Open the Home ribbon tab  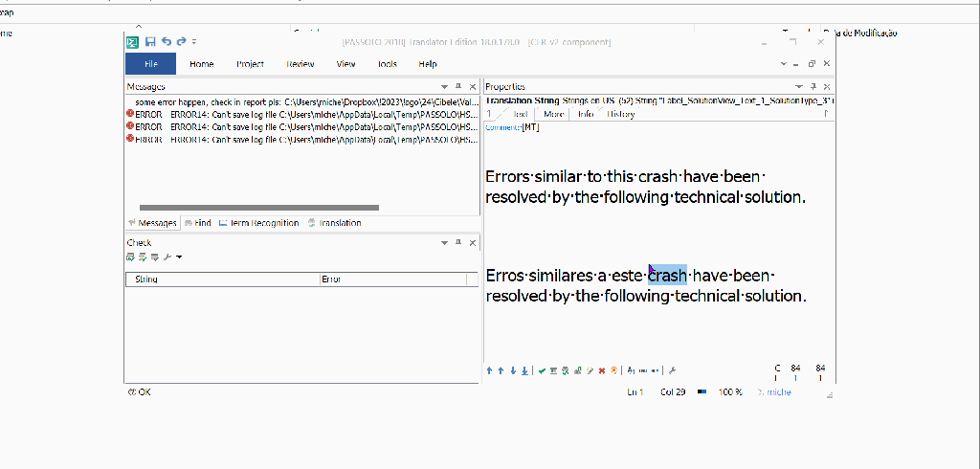pos(201,64)
